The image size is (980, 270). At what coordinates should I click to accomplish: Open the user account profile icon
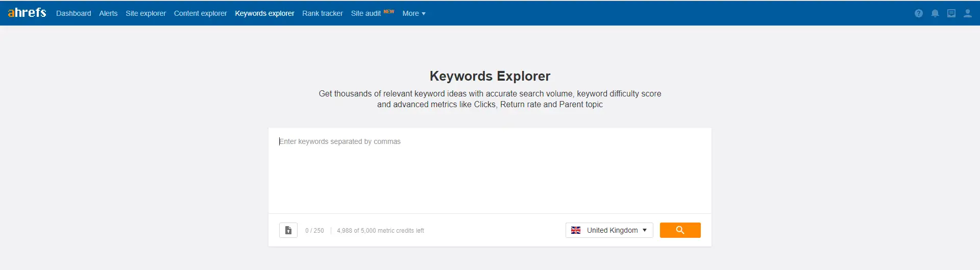968,13
